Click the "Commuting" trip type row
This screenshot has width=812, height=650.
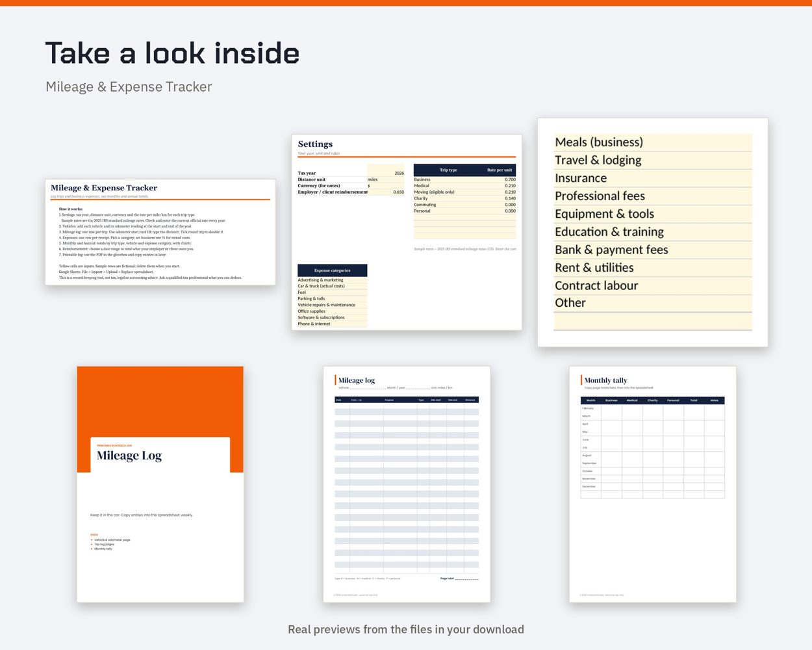[x=464, y=205]
